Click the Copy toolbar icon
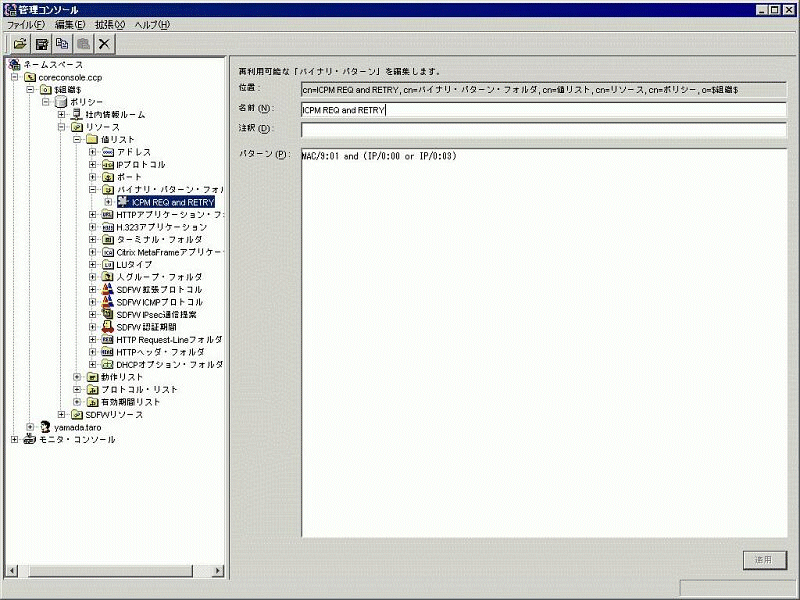This screenshot has height=600, width=800. click(x=63, y=44)
